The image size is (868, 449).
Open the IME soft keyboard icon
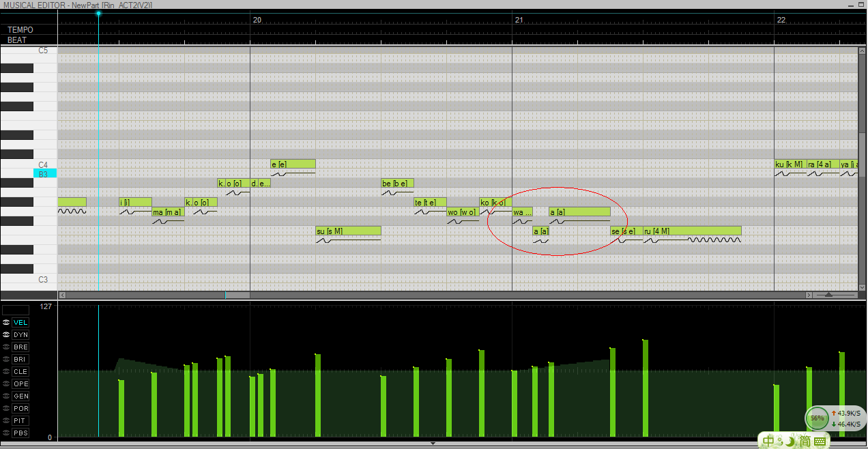pyautogui.click(x=820, y=442)
